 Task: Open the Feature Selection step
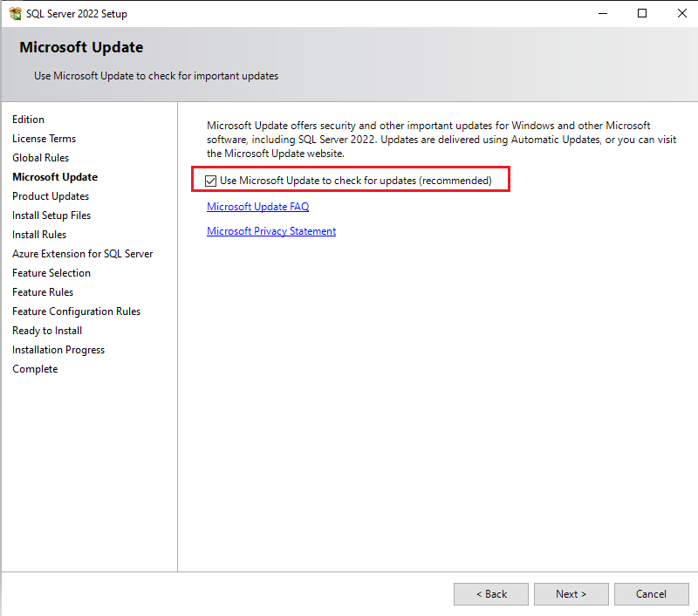click(x=51, y=273)
